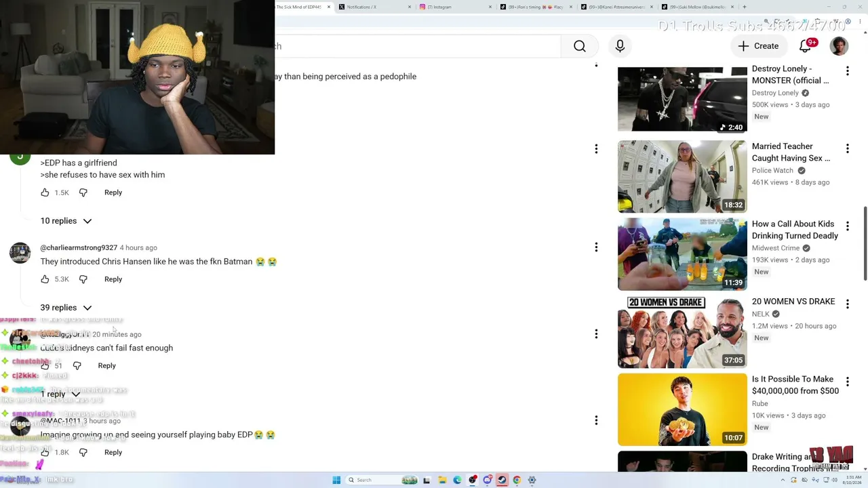Screen dimensions: 868x488
Task: Click the YouTube Create button
Action: (x=758, y=46)
